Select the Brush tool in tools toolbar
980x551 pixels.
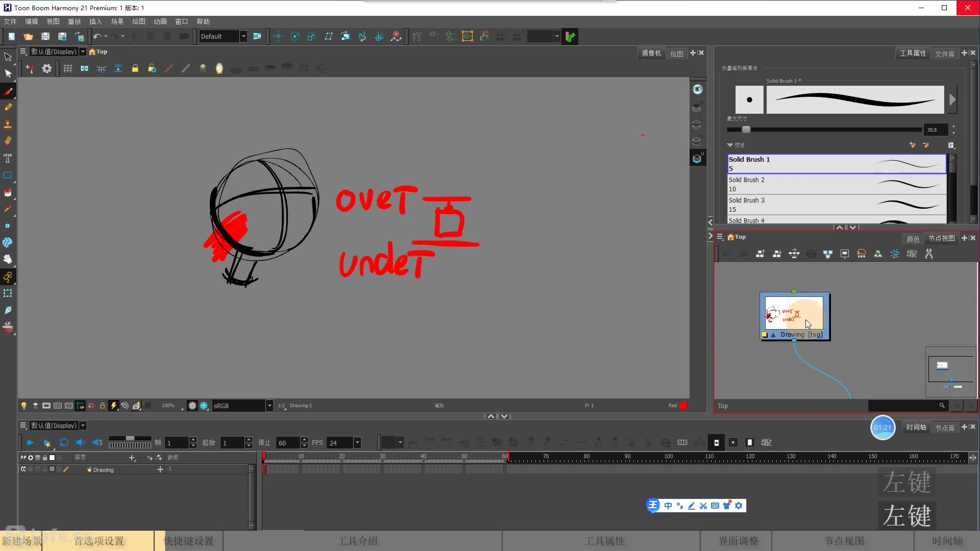pos(8,91)
